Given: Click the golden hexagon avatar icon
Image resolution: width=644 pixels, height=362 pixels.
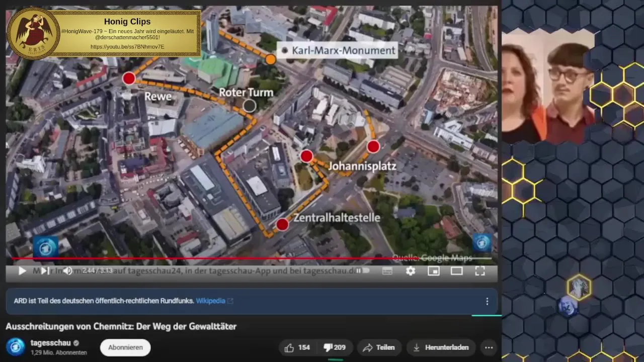Looking at the screenshot, I should [x=579, y=287].
